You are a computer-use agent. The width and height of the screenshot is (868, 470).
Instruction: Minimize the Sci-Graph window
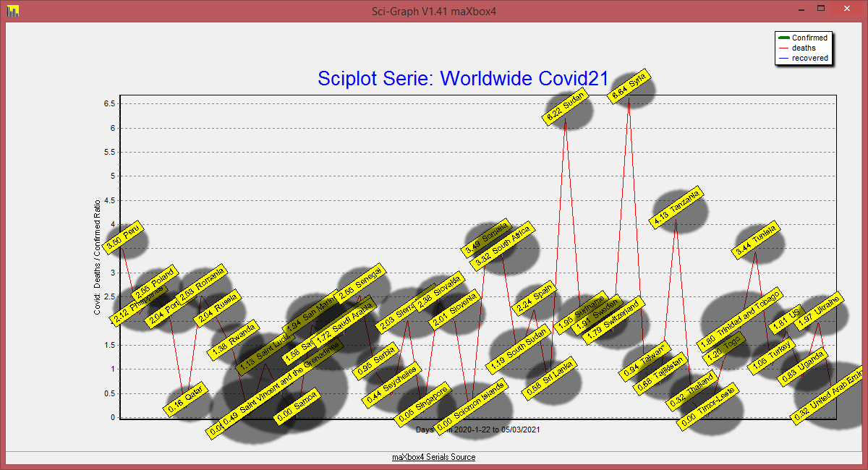tap(801, 9)
